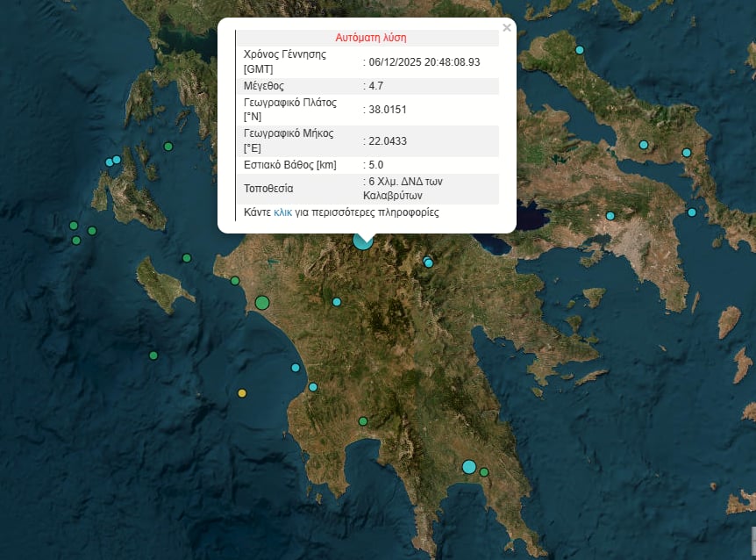Screen dimensions: 756x560
Task: Click the green marker in the sea north of Zakynthos
Action: point(187,258)
